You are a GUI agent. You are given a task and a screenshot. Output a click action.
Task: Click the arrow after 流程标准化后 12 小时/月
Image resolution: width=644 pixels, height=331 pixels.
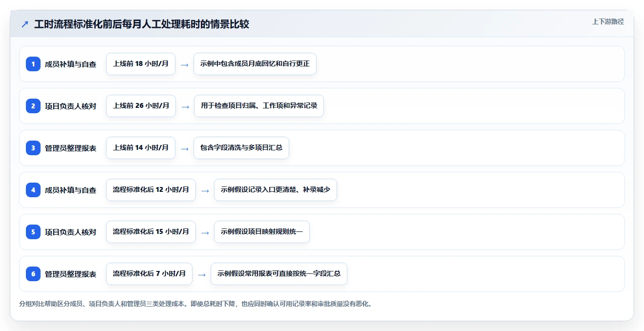click(x=205, y=190)
